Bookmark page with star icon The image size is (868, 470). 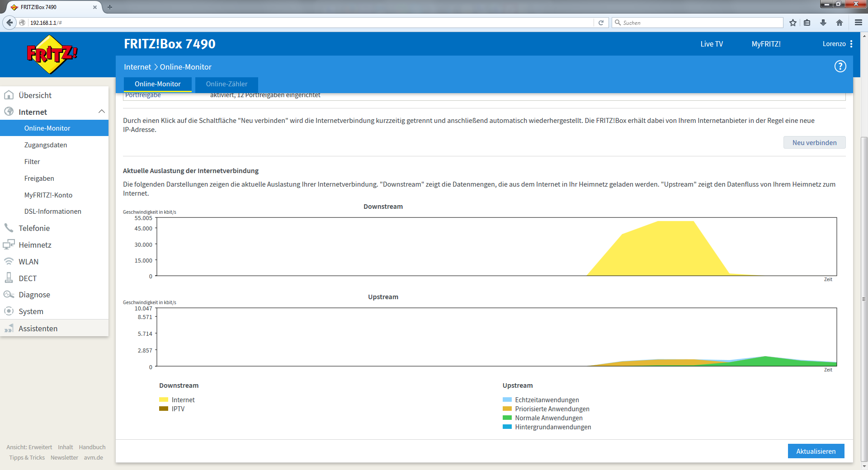(x=793, y=23)
